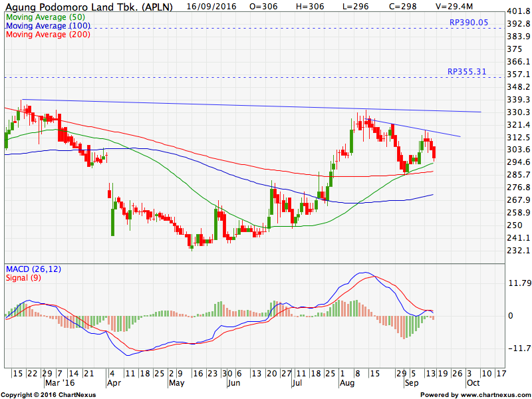Click the 348.2 price axis label
Image resolution: width=532 pixels, height=399 pixels.
click(518, 87)
